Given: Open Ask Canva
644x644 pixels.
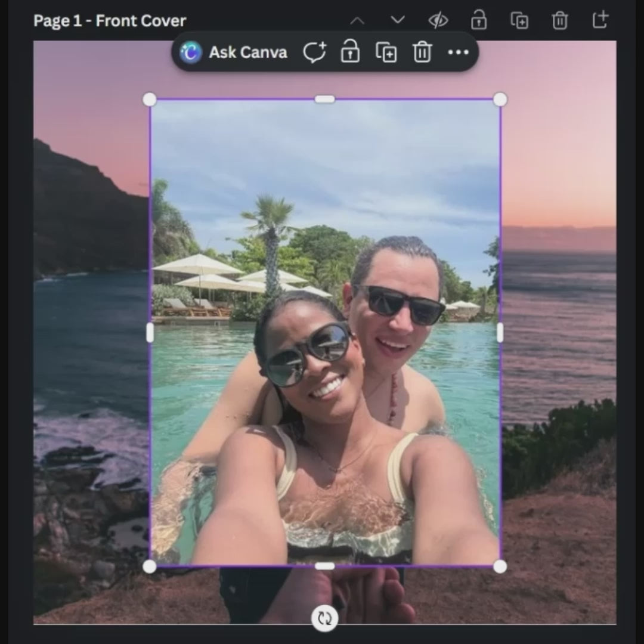Looking at the screenshot, I should coord(247,52).
